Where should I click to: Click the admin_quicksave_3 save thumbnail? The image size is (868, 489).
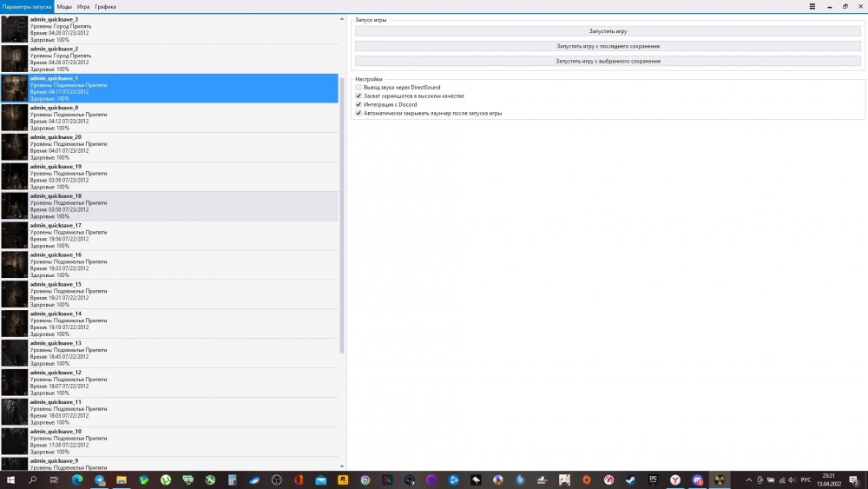click(14, 29)
